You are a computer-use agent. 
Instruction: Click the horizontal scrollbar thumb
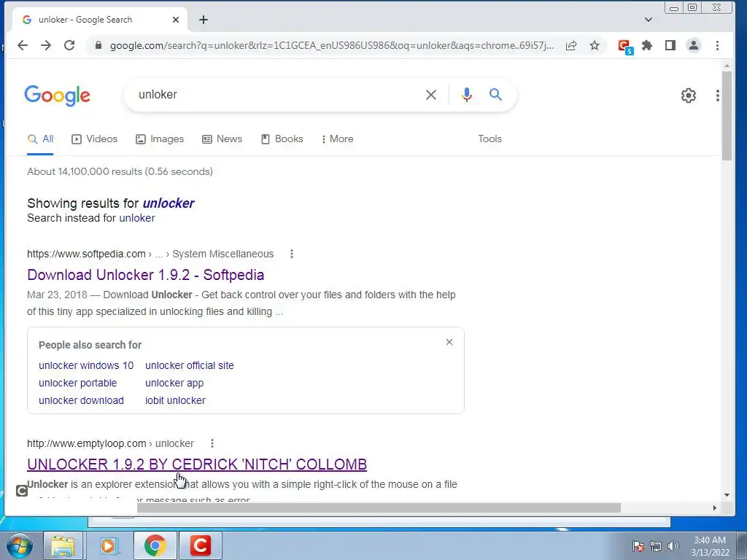point(379,508)
